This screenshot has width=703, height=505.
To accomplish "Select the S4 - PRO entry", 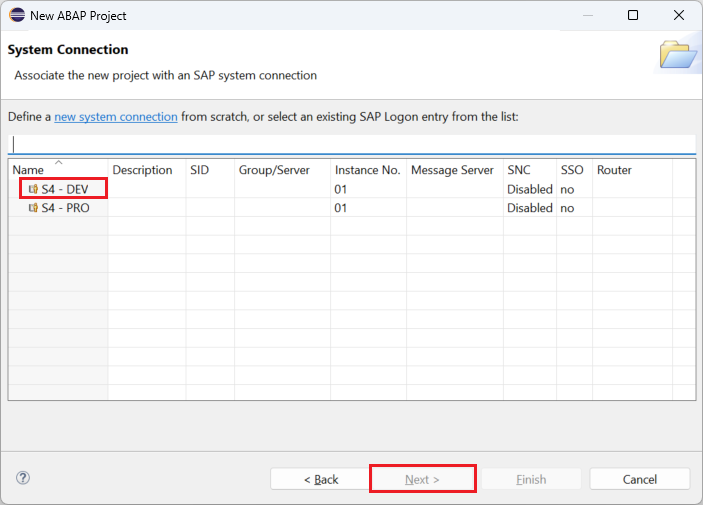I will [66, 208].
